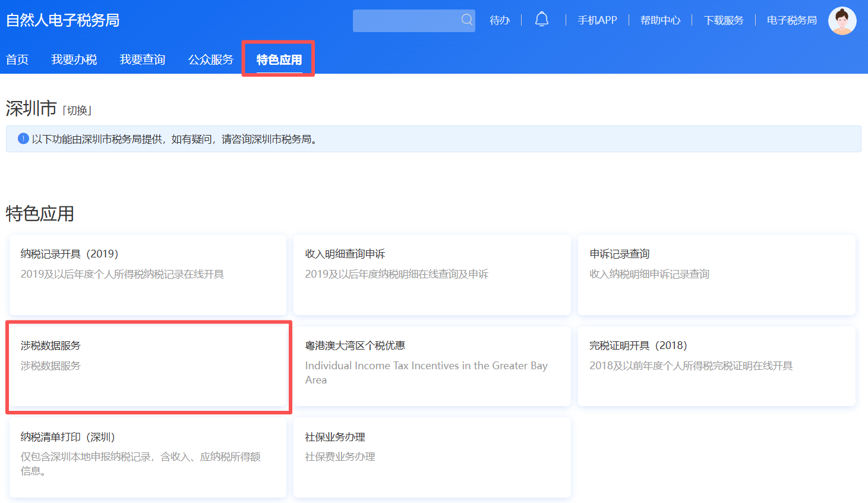Open 电子税务局 link in header
868x503 pixels.
[791, 20]
